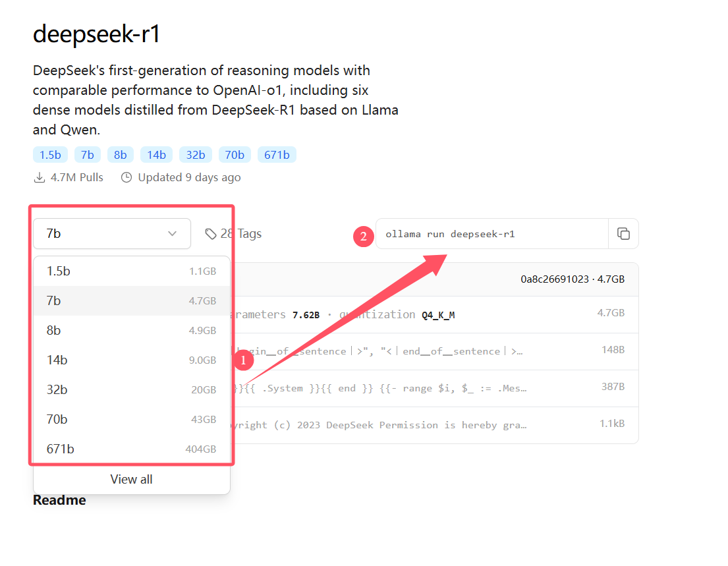728x566 pixels.
Task: Open the 7b model size dropdown
Action: point(112,233)
